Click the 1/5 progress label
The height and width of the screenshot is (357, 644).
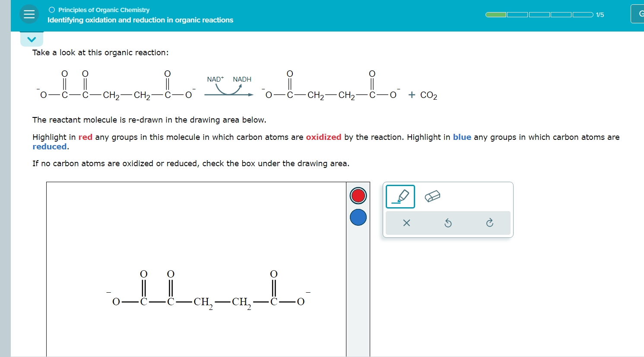point(600,14)
